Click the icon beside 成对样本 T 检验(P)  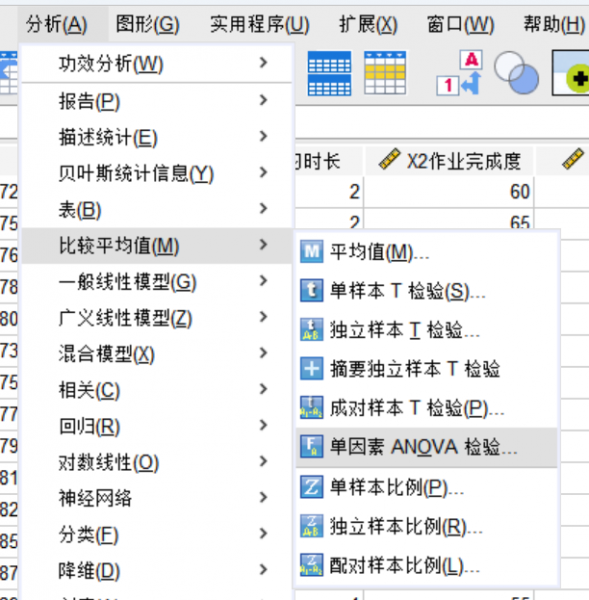[x=311, y=408]
